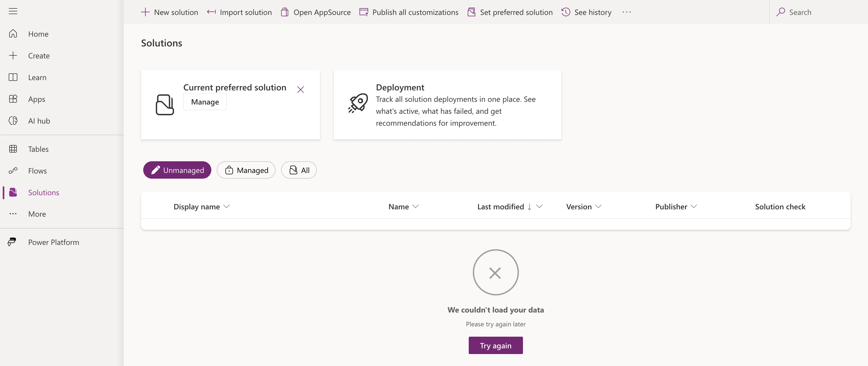Click the Try again button

(496, 345)
